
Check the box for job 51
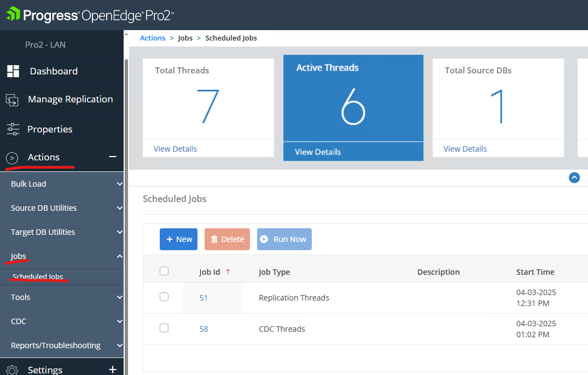click(x=164, y=297)
